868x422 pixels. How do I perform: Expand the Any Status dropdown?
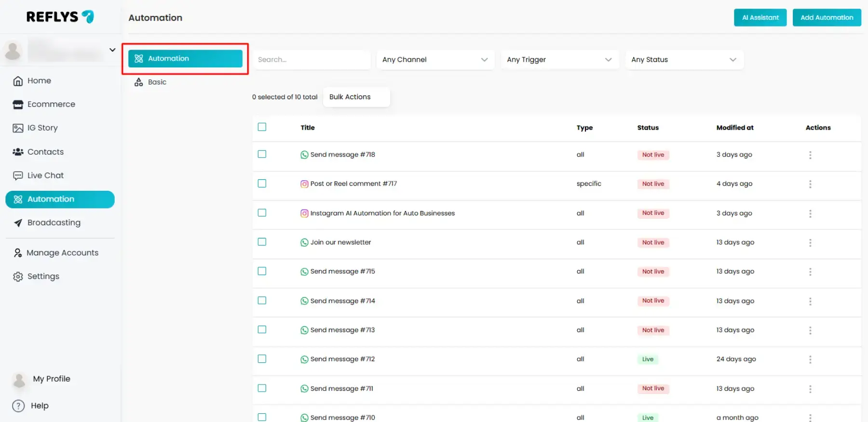[x=684, y=60]
